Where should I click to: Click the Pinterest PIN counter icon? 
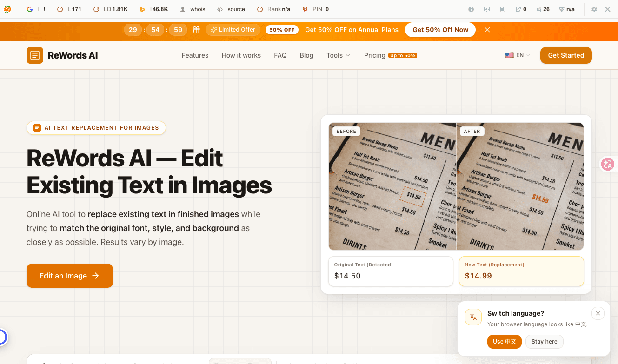pos(305,9)
